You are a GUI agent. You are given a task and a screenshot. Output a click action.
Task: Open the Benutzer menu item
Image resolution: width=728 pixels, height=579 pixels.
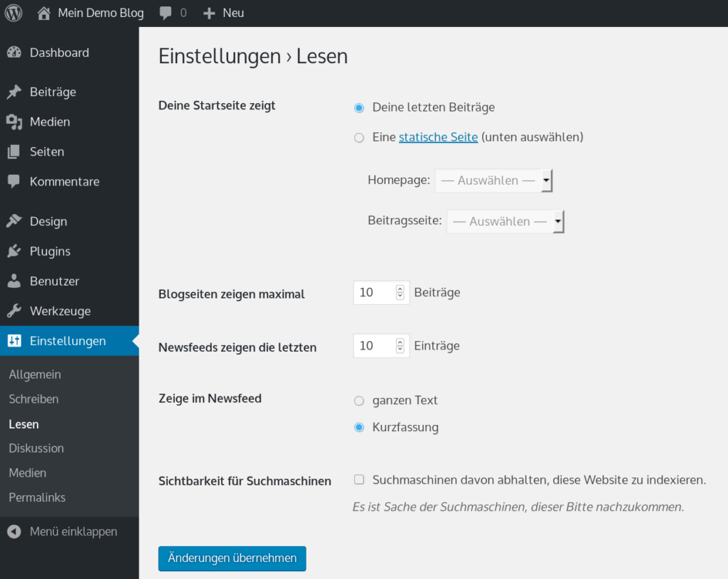point(69,281)
